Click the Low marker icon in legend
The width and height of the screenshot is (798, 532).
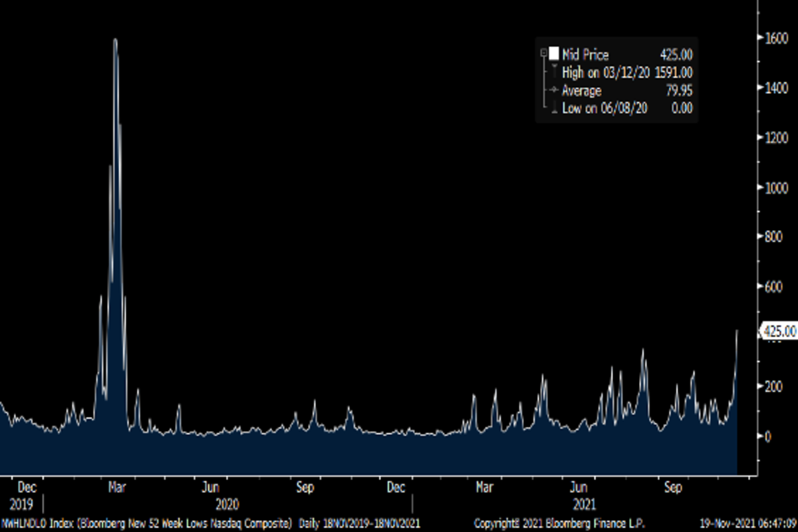pyautogui.click(x=553, y=108)
